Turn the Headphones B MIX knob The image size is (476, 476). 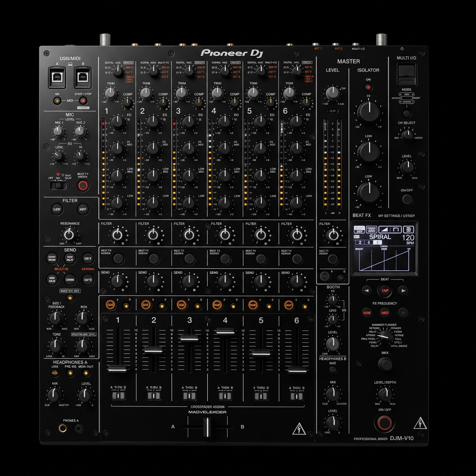click(333, 394)
